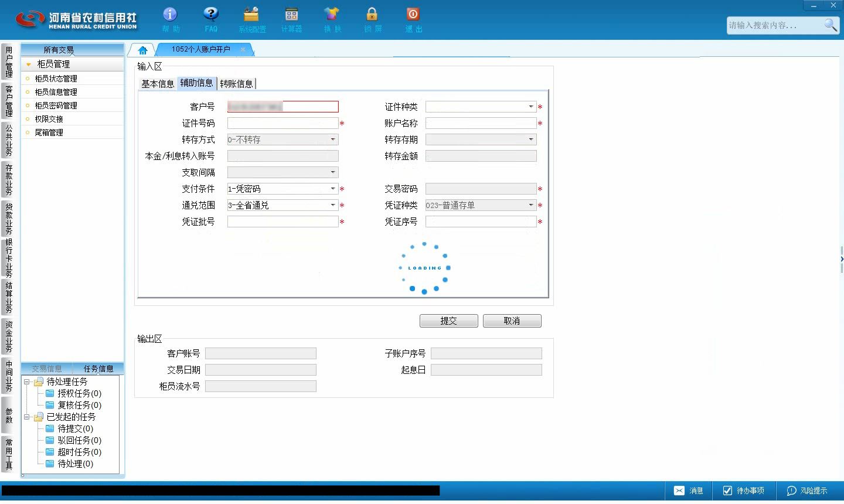Go to the home tab icon
Image resolution: width=844 pixels, height=504 pixels.
142,50
